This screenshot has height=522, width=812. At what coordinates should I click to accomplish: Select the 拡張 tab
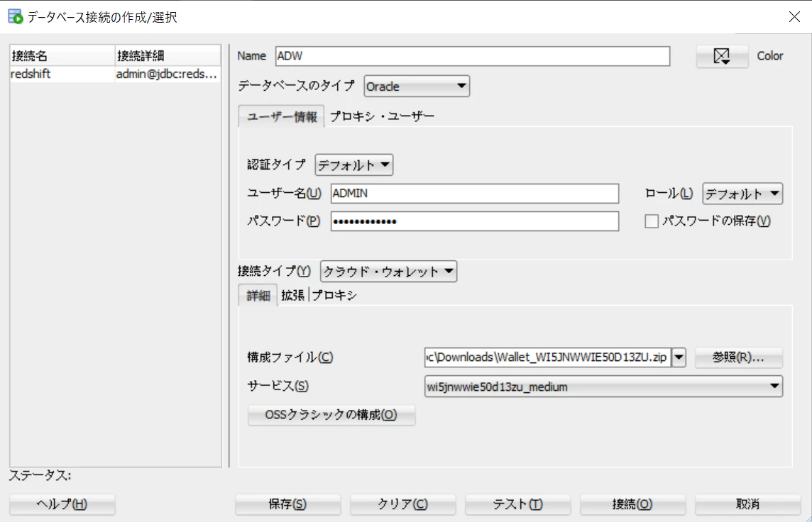[x=292, y=296]
